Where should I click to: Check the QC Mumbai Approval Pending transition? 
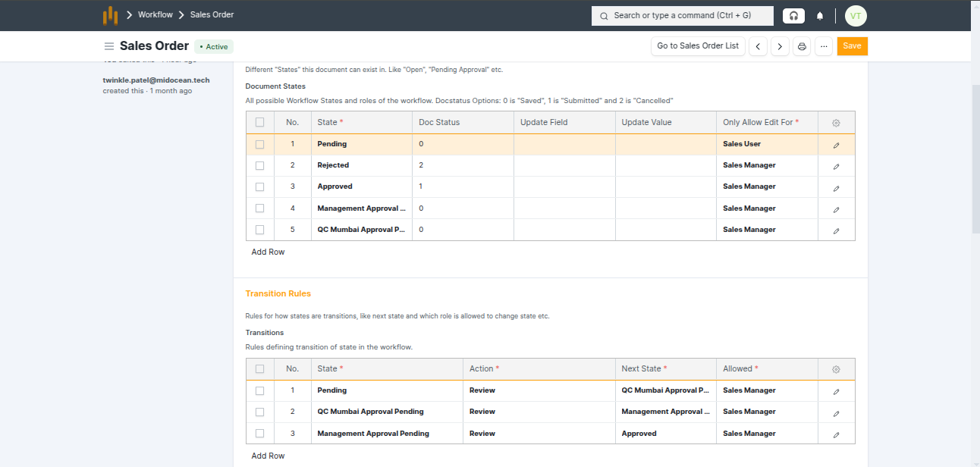pyautogui.click(x=260, y=412)
